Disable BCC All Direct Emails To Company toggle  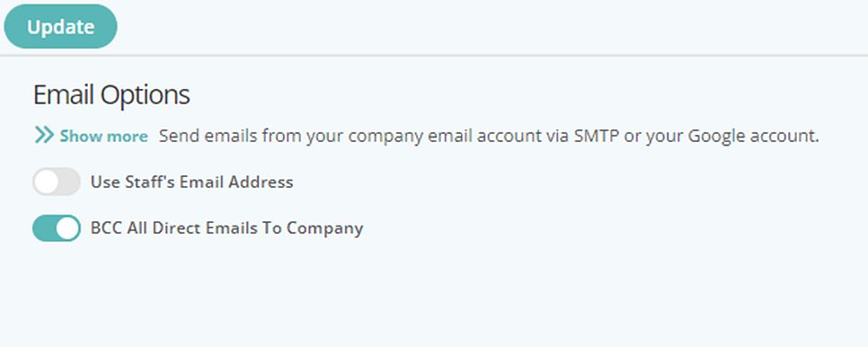coord(57,228)
